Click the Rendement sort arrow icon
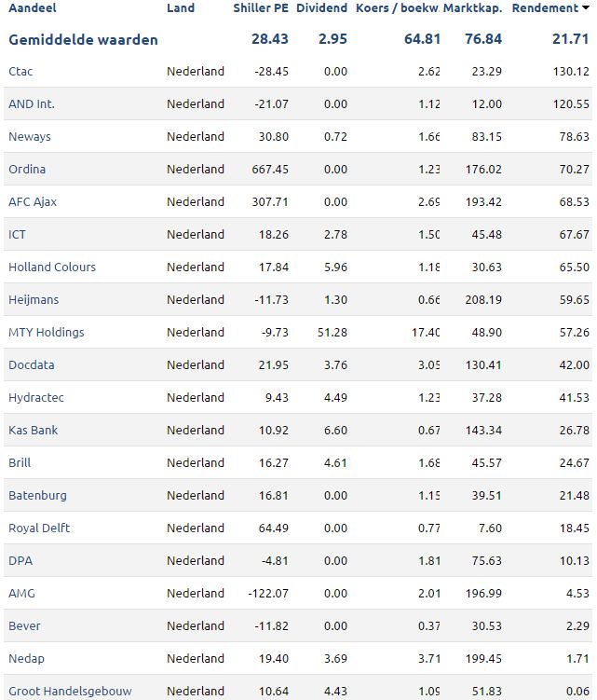Viewport: 597px width, 700px height. point(586,7)
